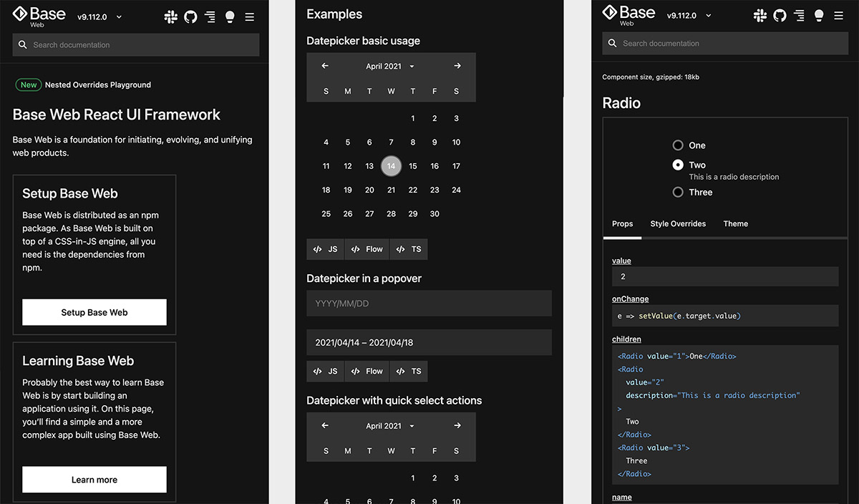Go to previous month in basic datepicker
Image resolution: width=859 pixels, height=504 pixels.
point(325,66)
